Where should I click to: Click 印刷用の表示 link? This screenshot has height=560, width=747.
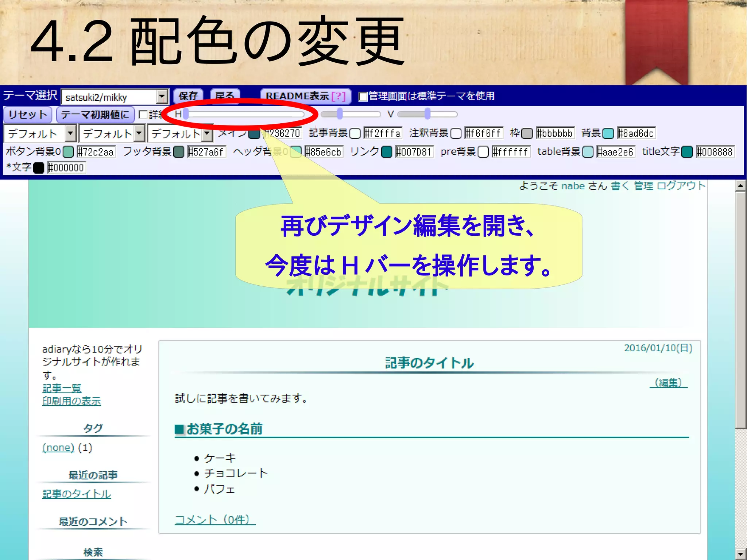[71, 401]
